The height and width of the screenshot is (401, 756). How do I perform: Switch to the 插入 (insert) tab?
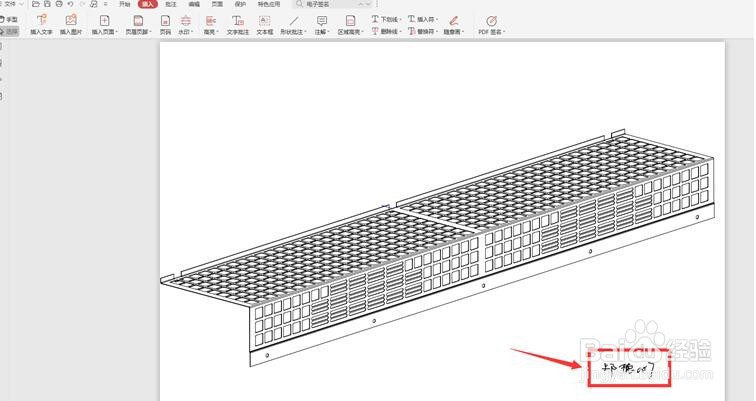click(148, 4)
